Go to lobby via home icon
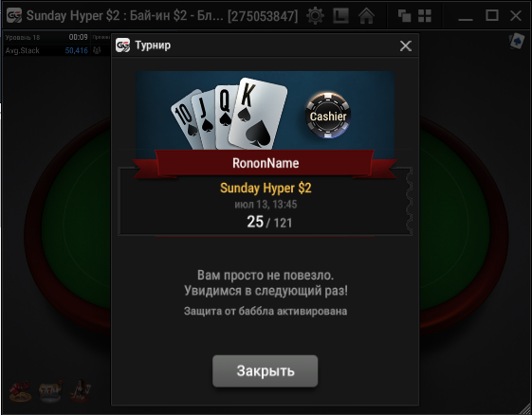 coord(366,15)
